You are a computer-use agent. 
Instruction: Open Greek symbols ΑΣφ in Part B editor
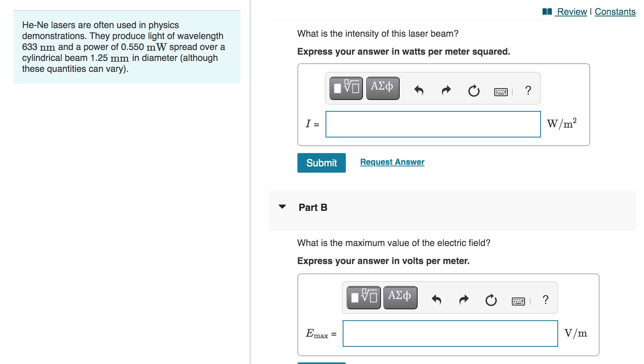(399, 297)
